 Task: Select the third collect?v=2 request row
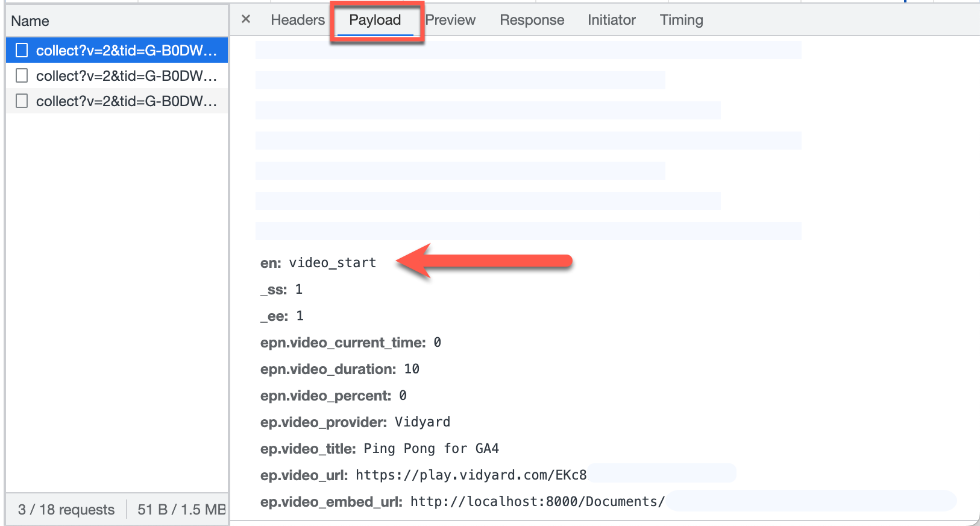(x=117, y=101)
